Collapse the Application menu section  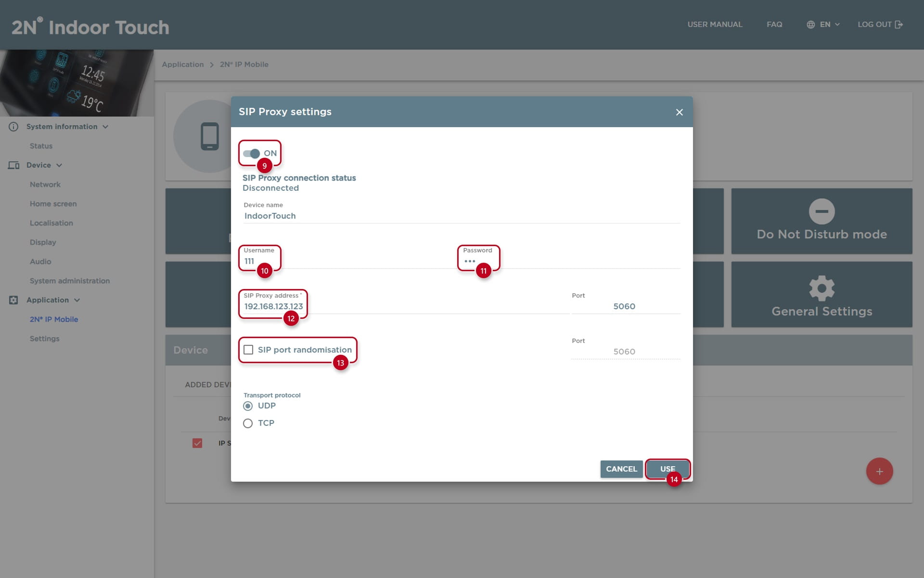pyautogui.click(x=53, y=300)
